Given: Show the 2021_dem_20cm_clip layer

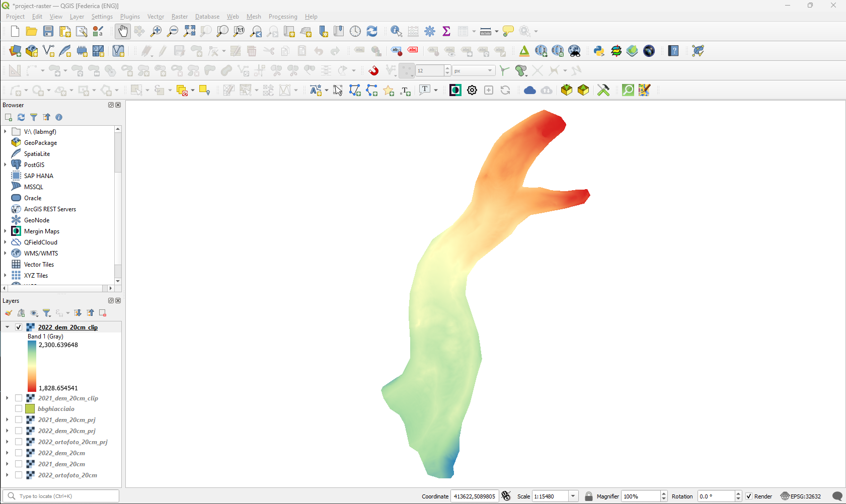Looking at the screenshot, I should (x=19, y=398).
